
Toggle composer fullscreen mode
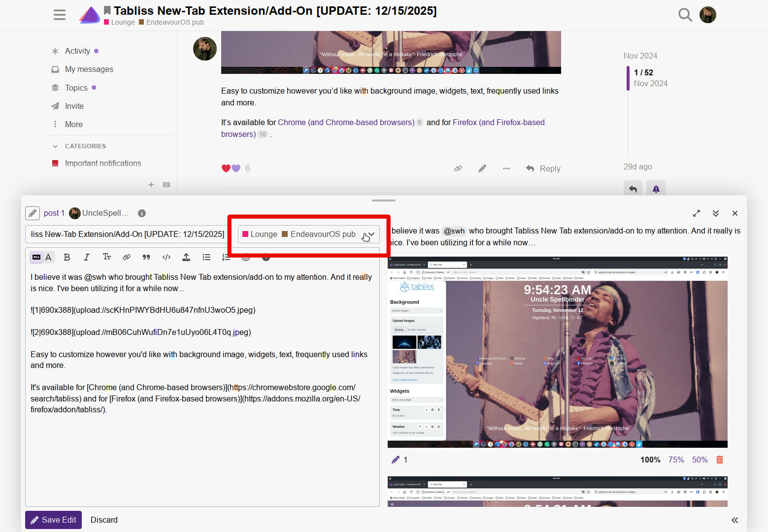[x=697, y=213]
